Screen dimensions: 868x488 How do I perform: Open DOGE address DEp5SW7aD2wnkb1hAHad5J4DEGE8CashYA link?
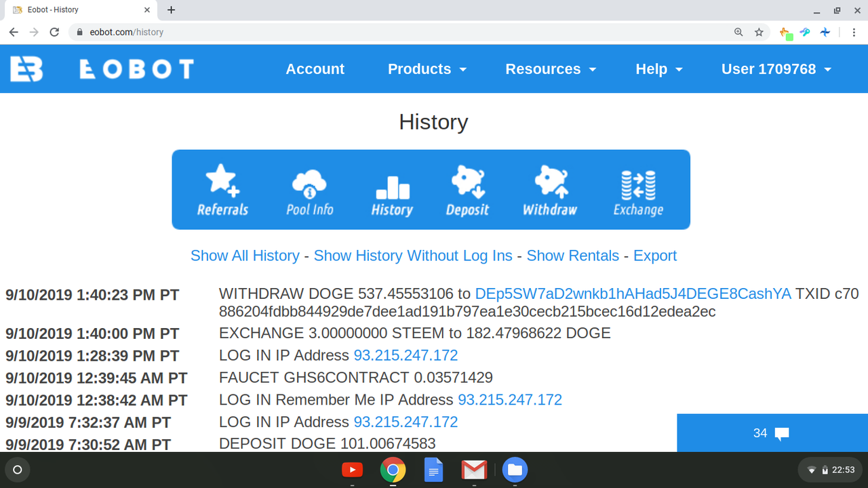633,294
